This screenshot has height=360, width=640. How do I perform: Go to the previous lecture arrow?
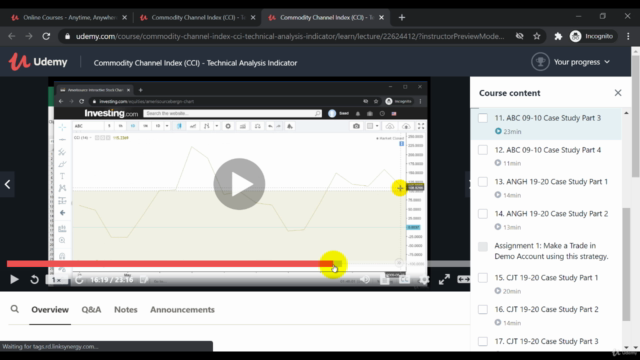tap(7, 184)
